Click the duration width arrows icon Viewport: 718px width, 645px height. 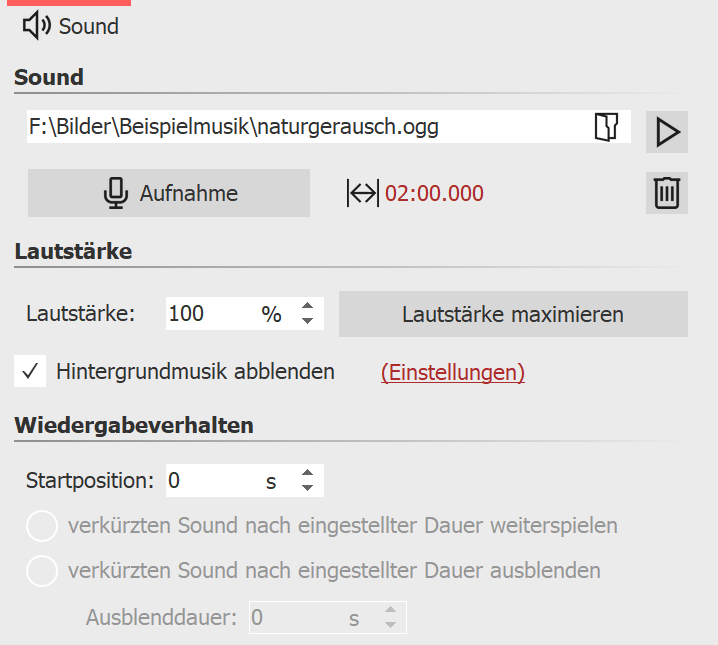click(x=363, y=193)
